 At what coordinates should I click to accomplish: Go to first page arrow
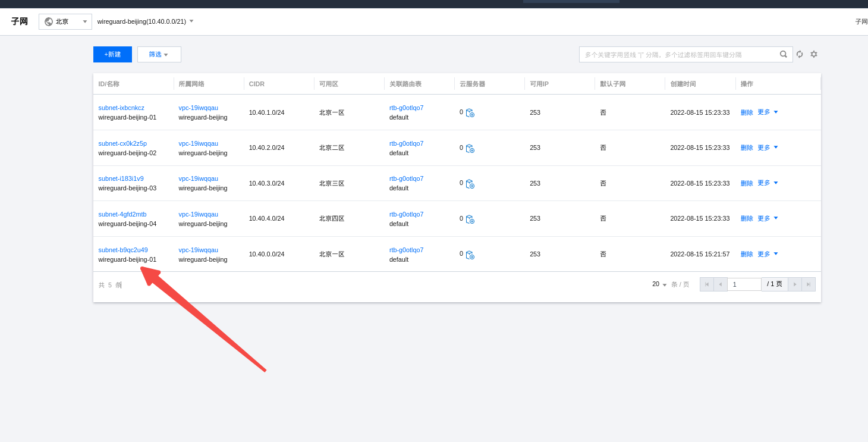coord(707,284)
